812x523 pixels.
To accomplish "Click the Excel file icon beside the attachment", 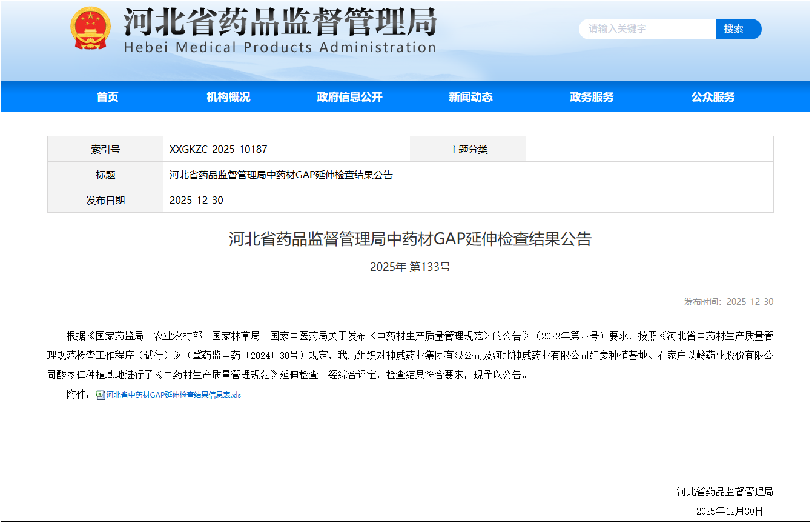I will coord(101,395).
